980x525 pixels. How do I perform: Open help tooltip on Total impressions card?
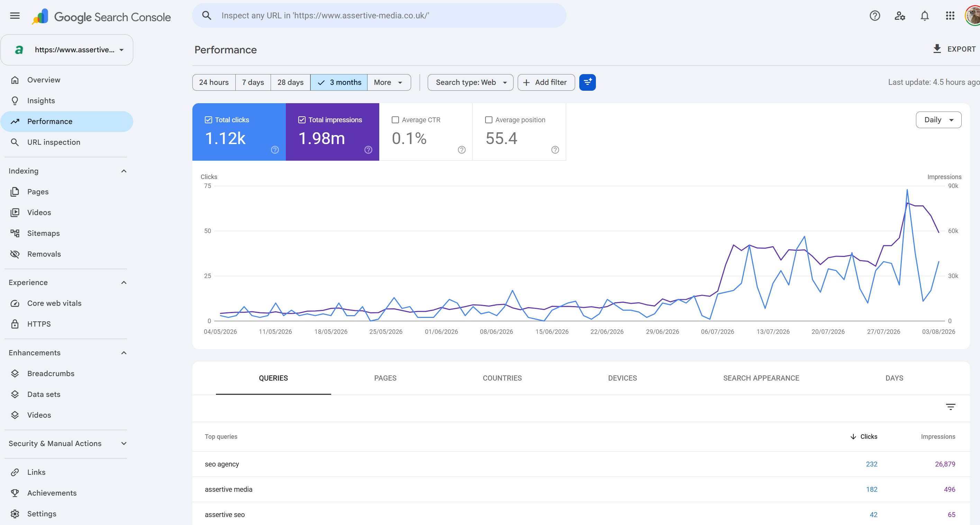click(x=368, y=150)
